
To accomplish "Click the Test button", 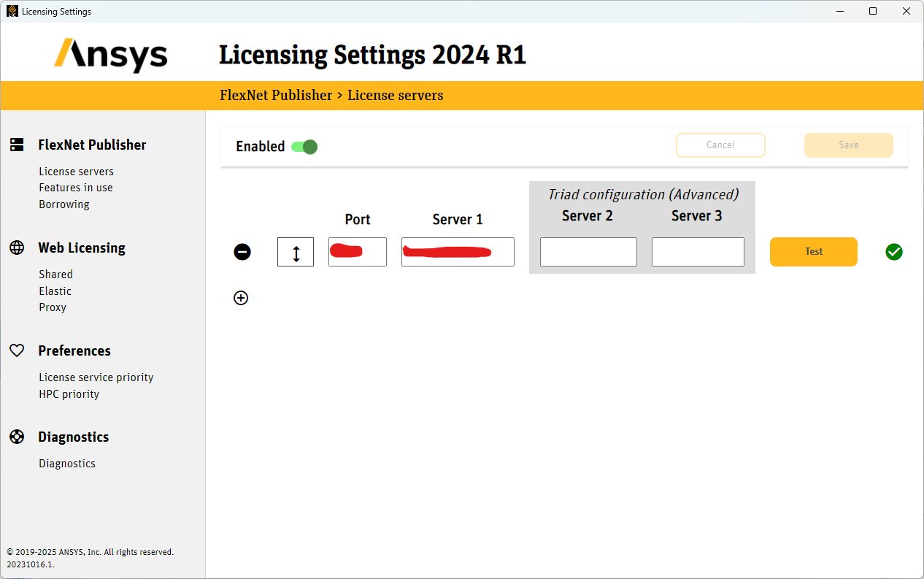I will pyautogui.click(x=814, y=252).
